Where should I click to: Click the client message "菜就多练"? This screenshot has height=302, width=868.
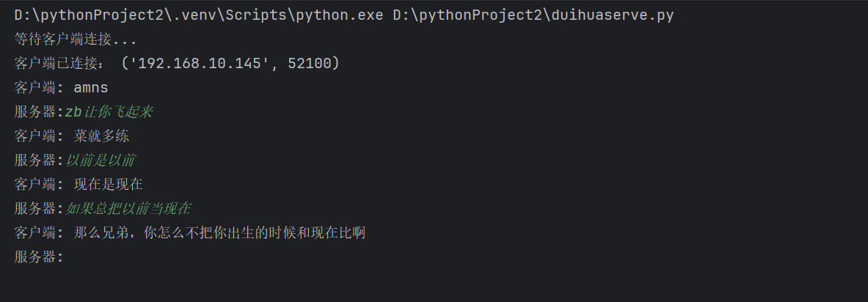[x=102, y=136]
